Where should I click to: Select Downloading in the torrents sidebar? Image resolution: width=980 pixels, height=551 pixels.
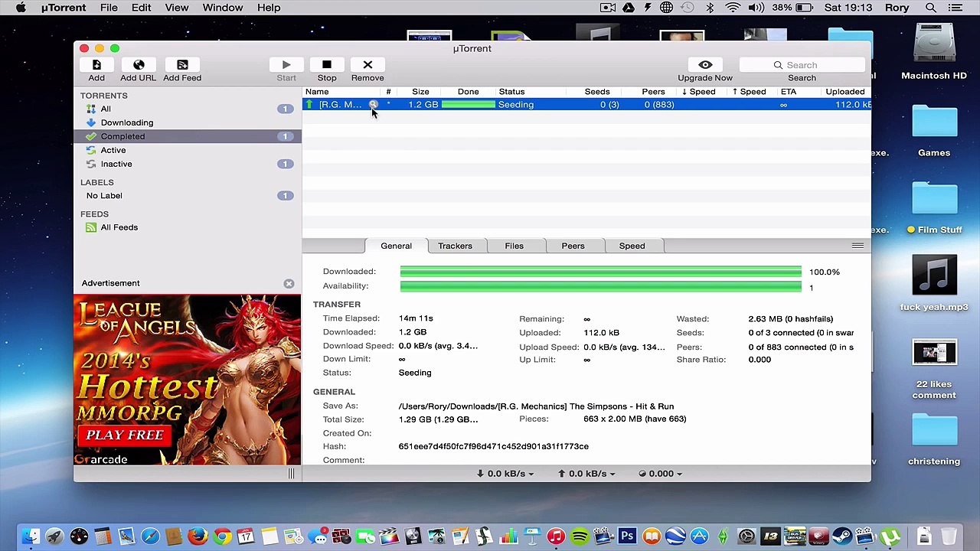pos(126,122)
